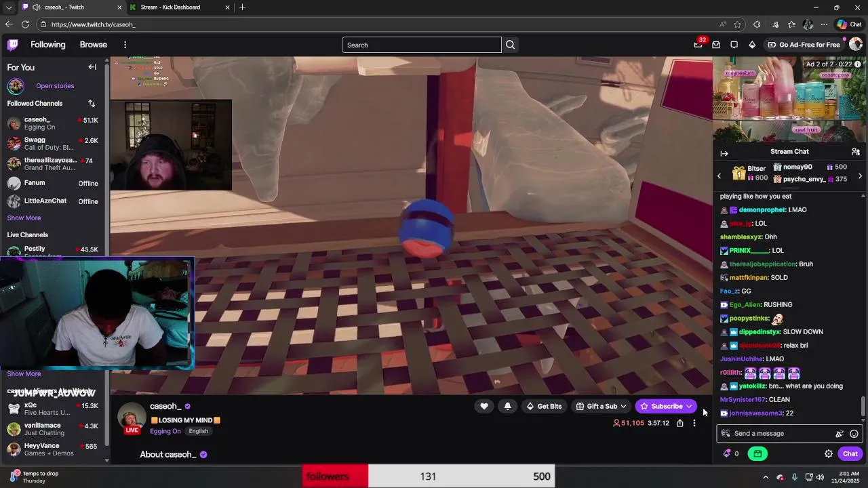Open the Egging On game category link
This screenshot has width=868, height=488.
[165, 431]
